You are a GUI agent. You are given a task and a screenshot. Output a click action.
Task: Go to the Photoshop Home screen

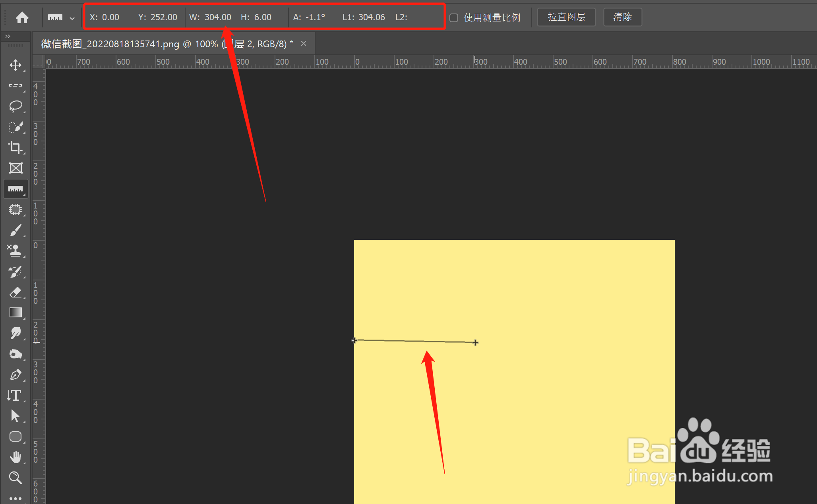(22, 17)
